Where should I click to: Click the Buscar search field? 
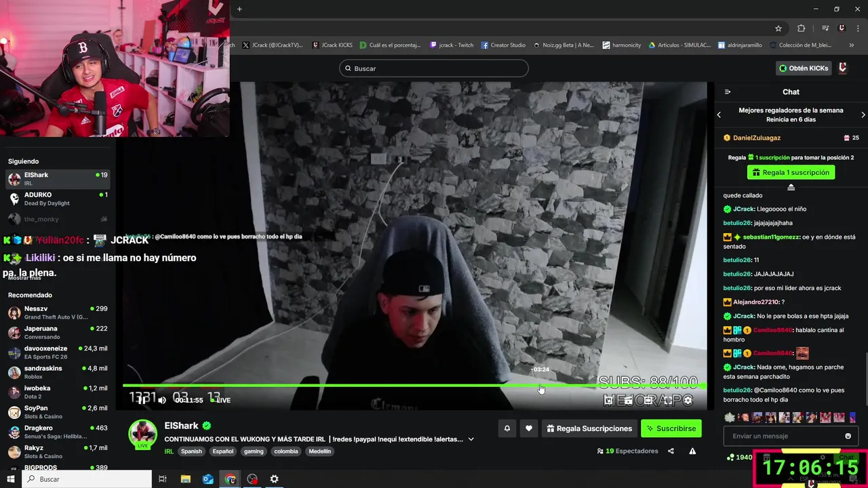tap(434, 68)
